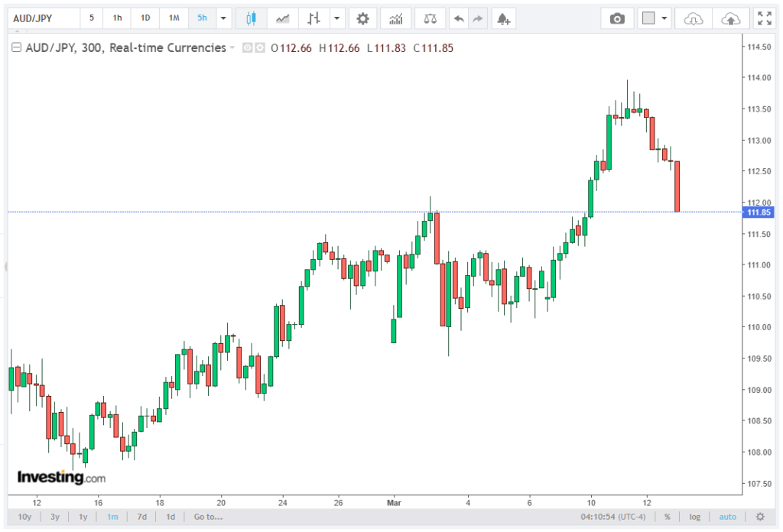Open chart properties gear in top toolbar
Image resolution: width=783 pixels, height=532 pixels.
pyautogui.click(x=362, y=18)
